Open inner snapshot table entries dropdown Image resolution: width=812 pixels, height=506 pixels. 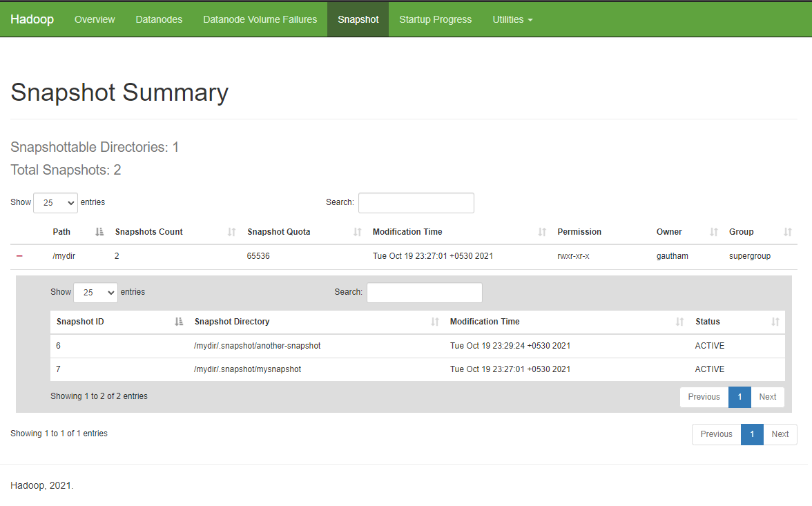coord(96,293)
